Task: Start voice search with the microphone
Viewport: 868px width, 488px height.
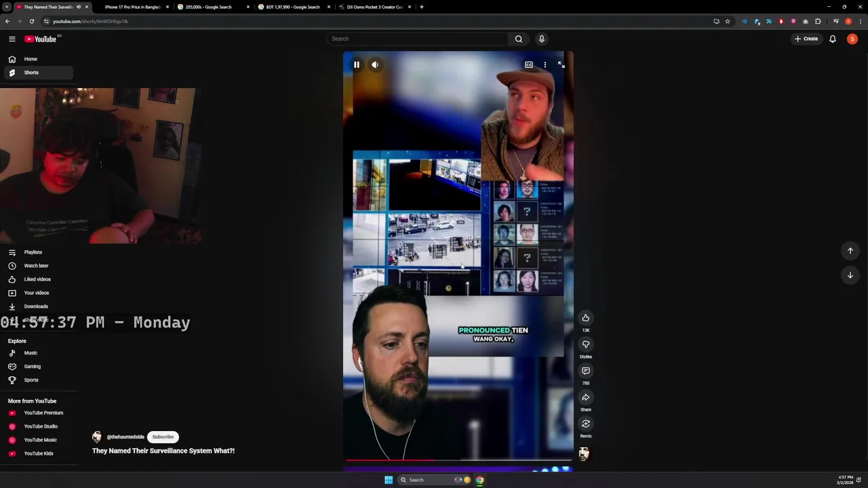Action: pyautogui.click(x=541, y=39)
